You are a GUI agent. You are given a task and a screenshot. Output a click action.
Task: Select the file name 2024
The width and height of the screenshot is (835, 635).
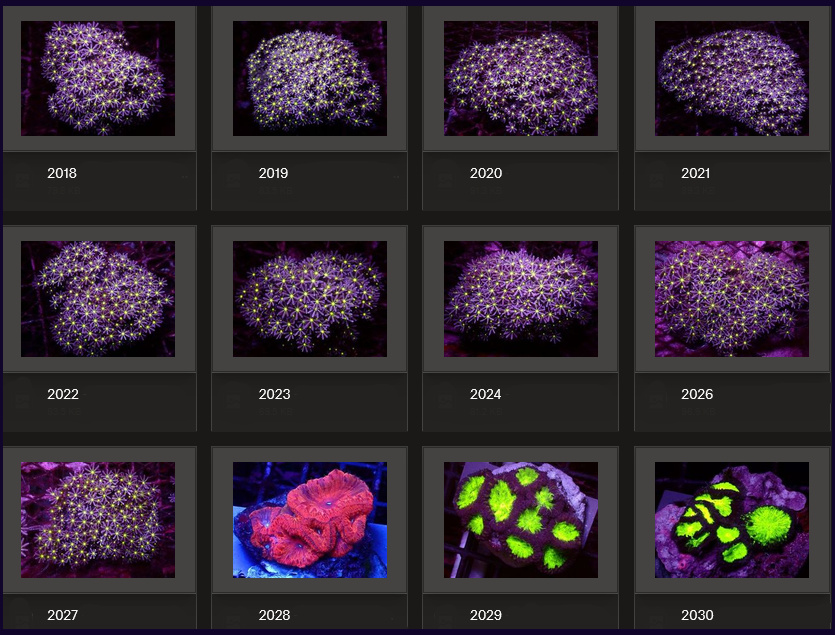pyautogui.click(x=485, y=394)
